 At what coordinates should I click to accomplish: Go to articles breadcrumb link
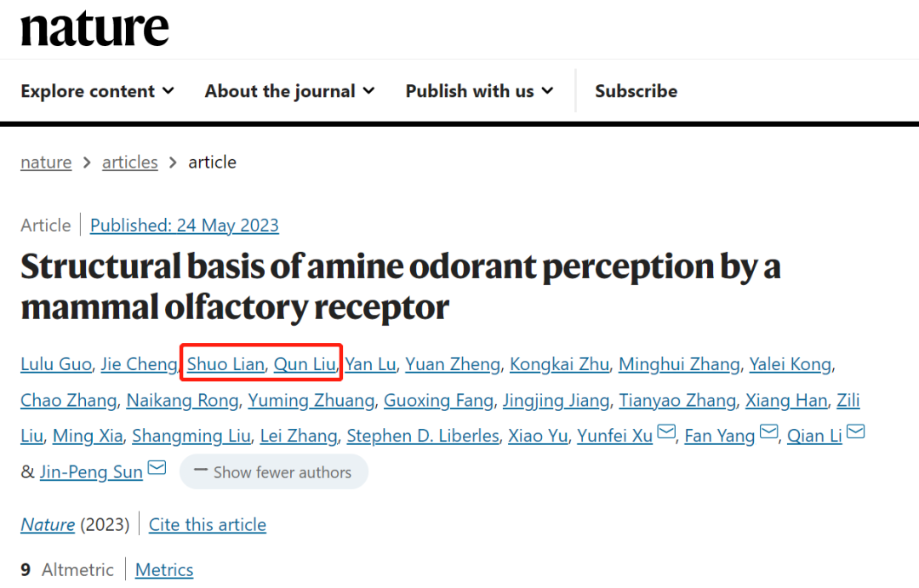pyautogui.click(x=129, y=163)
